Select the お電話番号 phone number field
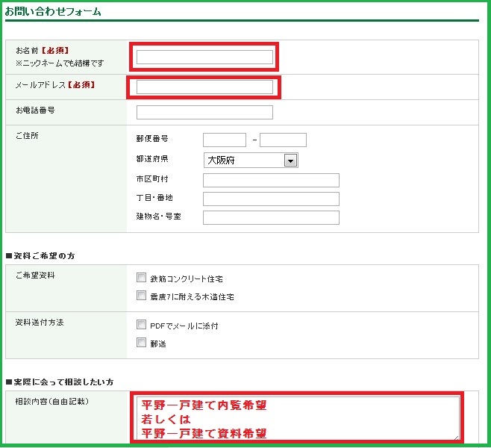491x448 pixels. 204,113
